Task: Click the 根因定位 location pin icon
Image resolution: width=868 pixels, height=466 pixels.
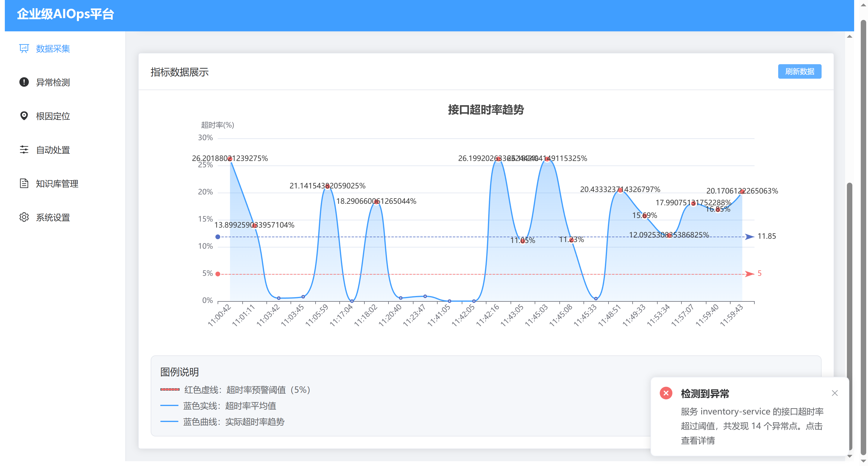Action: 24,116
